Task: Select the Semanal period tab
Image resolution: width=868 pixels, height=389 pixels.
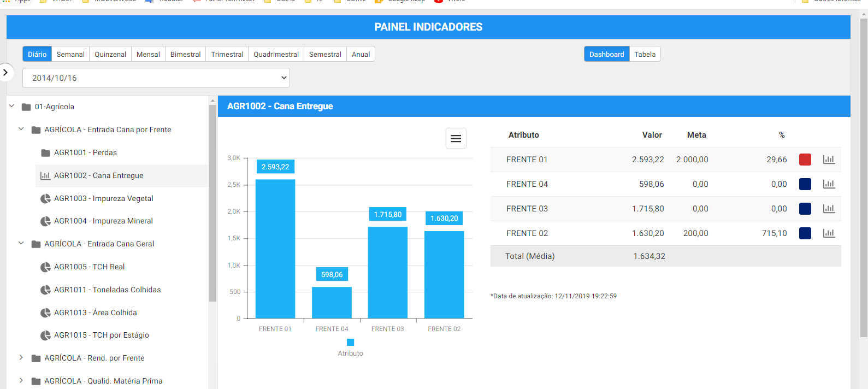Action: [70, 54]
